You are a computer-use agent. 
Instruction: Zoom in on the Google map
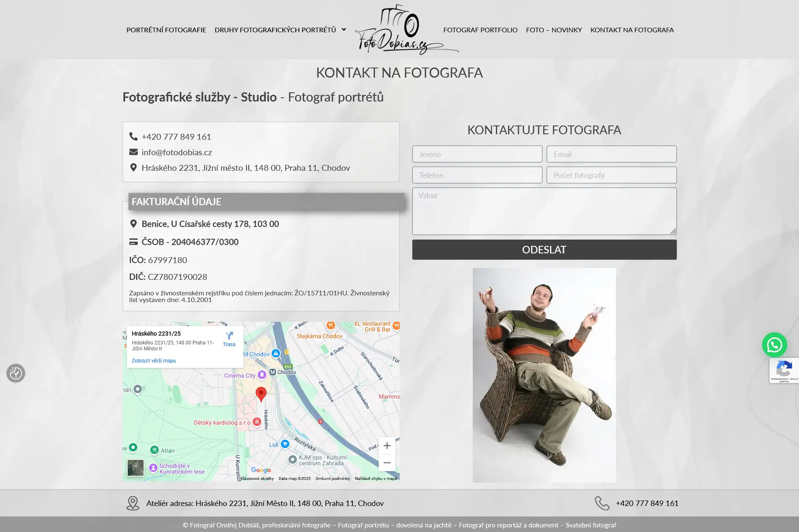tap(387, 446)
